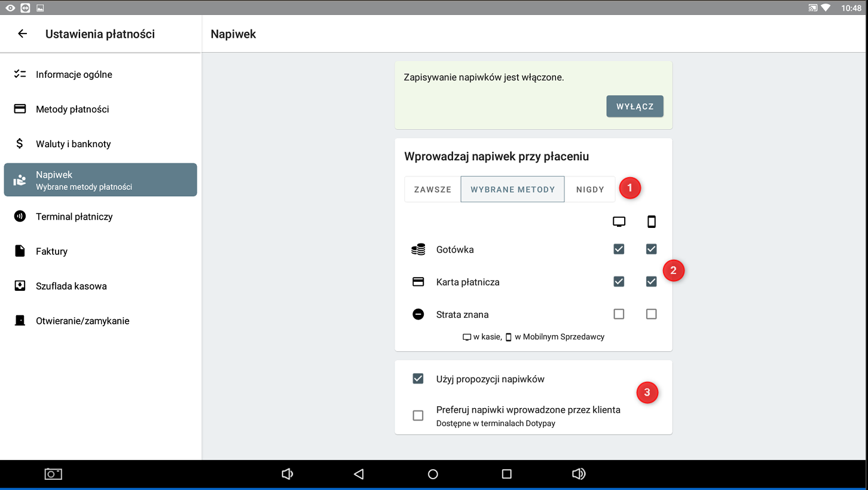Click the dollar icon for Waluty i banknoty

[x=20, y=144]
